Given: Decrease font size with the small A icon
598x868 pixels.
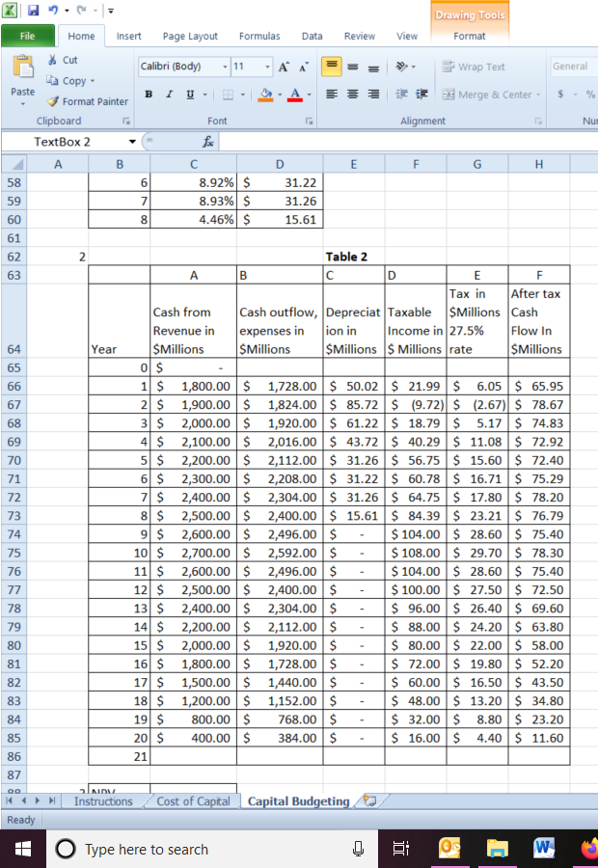Looking at the screenshot, I should click(304, 67).
